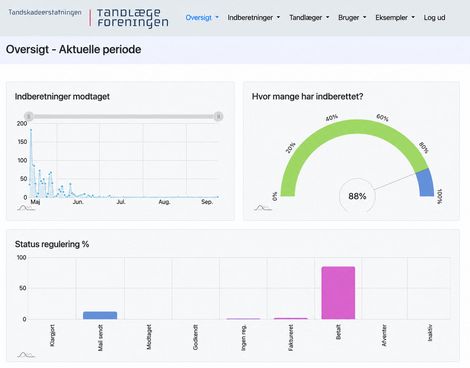Click the 'Status regulering %' title

pos(52,244)
